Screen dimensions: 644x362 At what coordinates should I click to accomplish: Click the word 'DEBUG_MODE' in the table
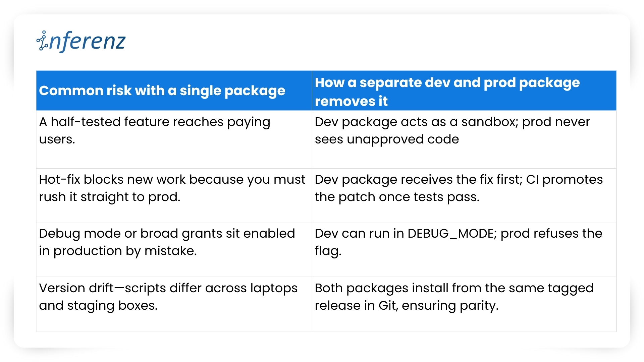tap(452, 234)
